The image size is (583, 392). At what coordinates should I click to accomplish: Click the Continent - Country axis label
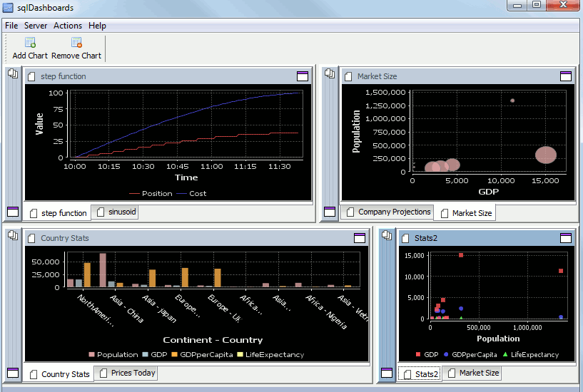coord(213,340)
